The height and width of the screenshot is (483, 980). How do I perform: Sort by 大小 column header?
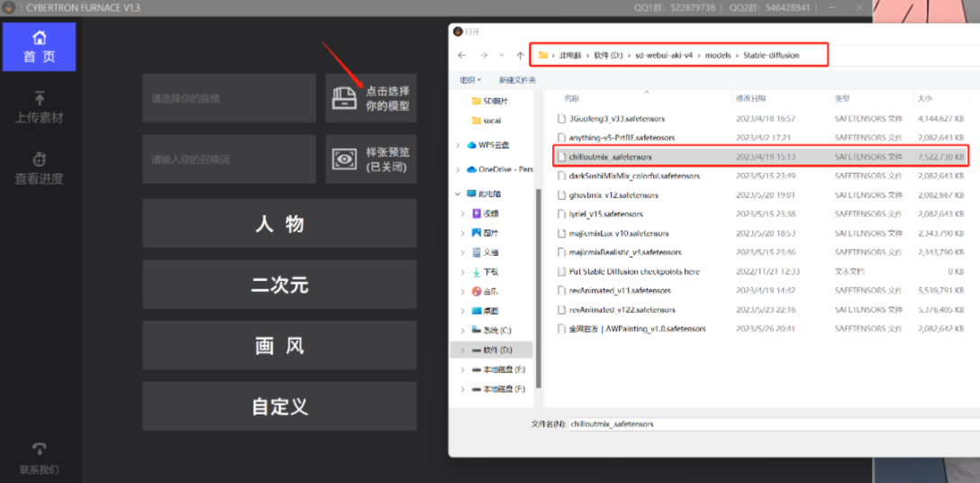point(924,99)
